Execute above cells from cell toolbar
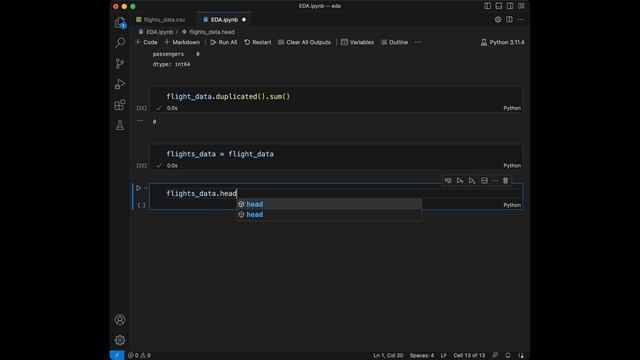The height and width of the screenshot is (360, 640). coord(460,180)
